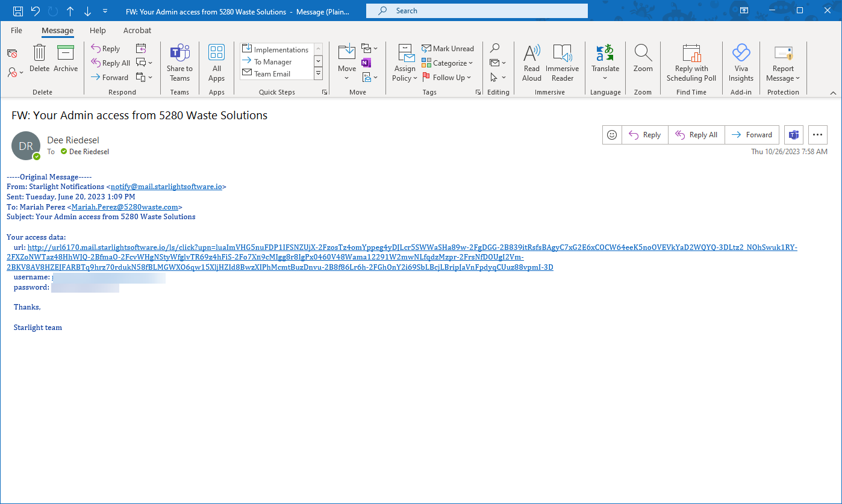Click Reply button in message header
Screen dimensions: 842x504
(644, 135)
